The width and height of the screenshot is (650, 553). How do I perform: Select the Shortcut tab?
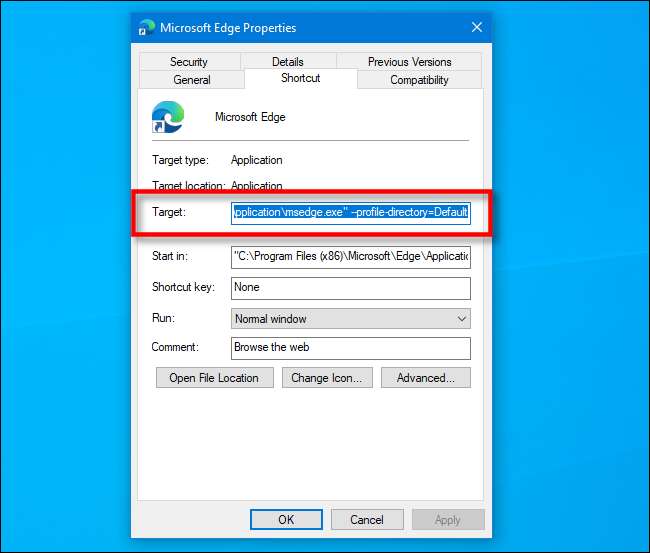click(x=301, y=78)
